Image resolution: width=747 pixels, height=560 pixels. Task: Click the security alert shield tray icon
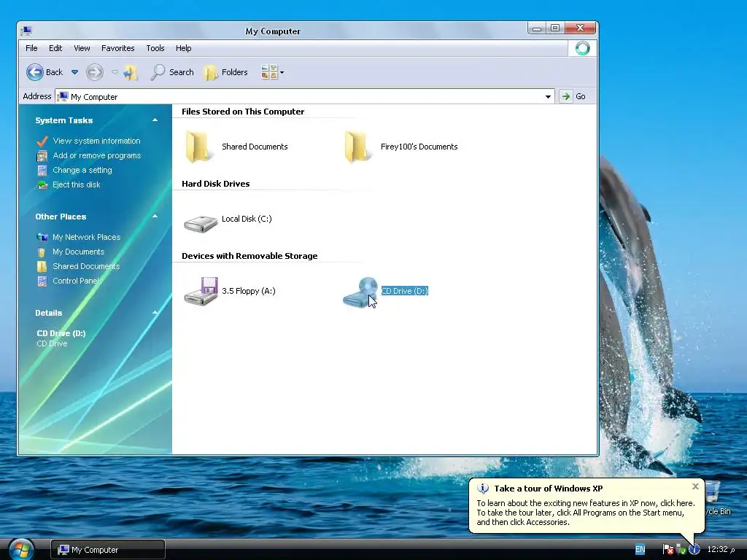click(x=668, y=550)
